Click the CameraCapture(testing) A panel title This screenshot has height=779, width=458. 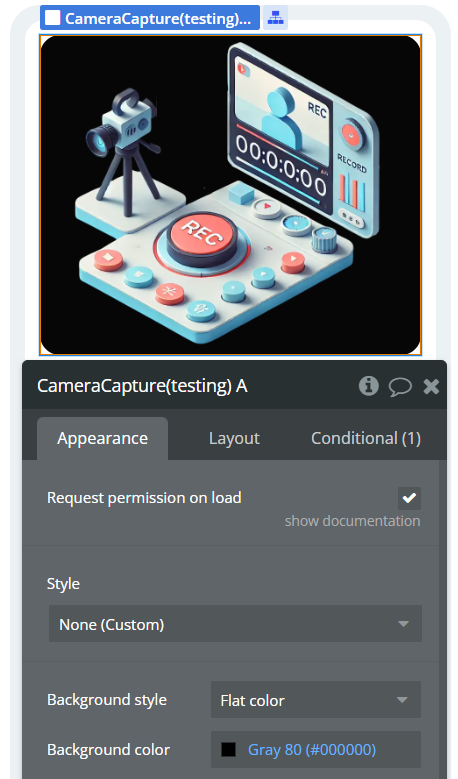(x=142, y=386)
